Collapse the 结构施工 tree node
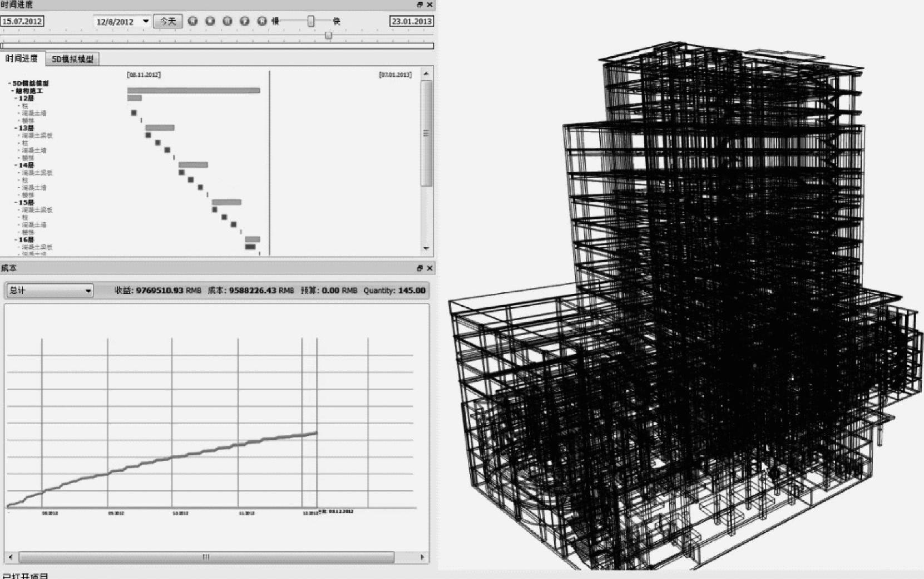Image resolution: width=924 pixels, height=579 pixels. coord(12,91)
